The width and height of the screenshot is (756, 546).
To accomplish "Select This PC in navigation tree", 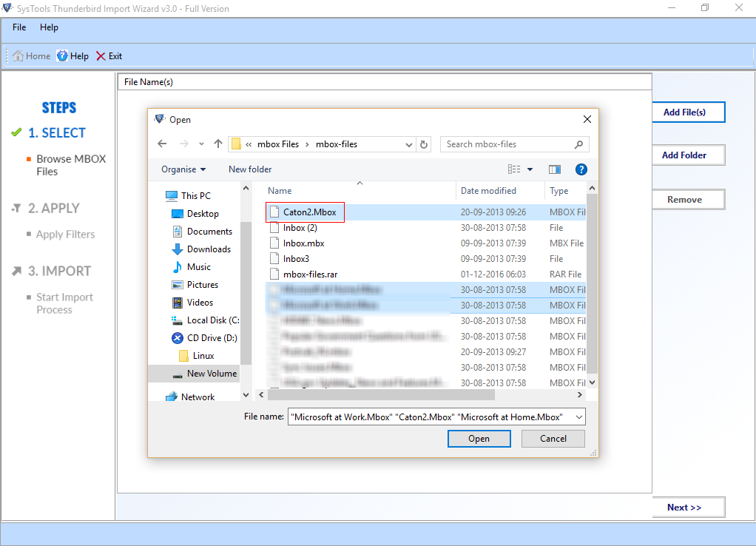I will click(188, 196).
